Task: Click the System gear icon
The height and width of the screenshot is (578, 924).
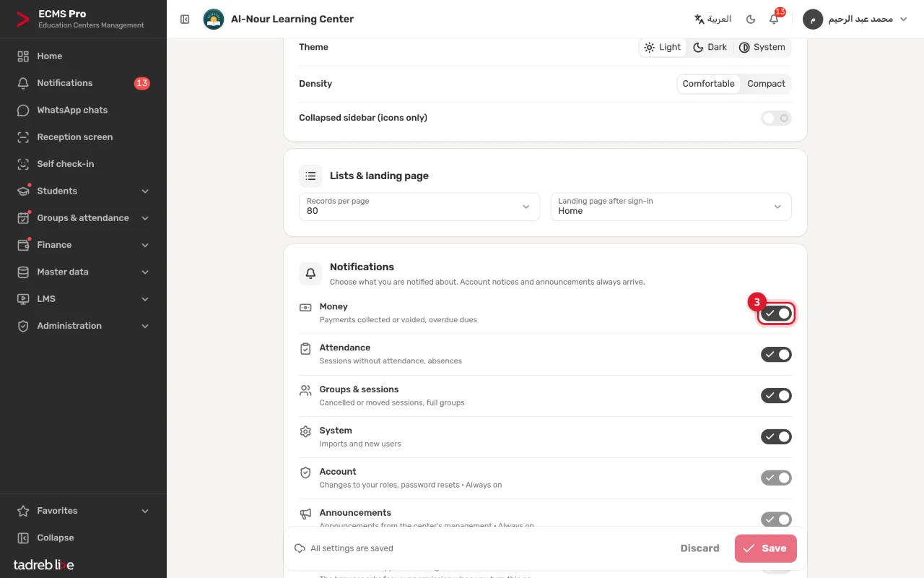Action: coord(305,431)
